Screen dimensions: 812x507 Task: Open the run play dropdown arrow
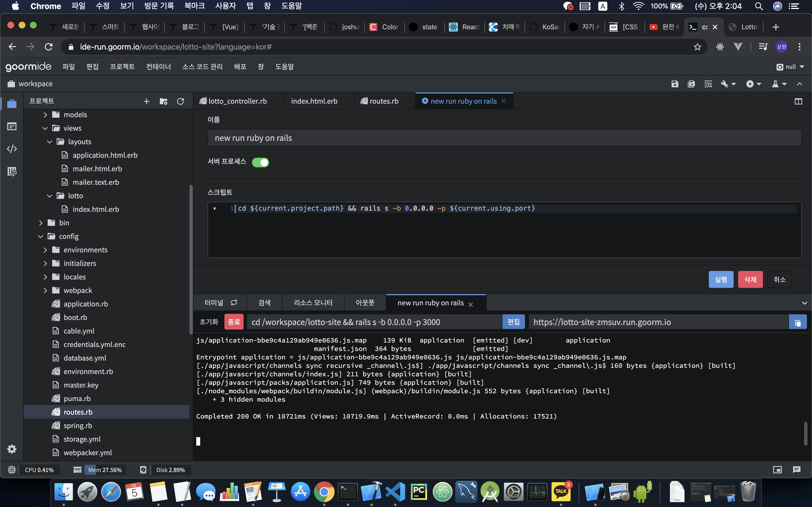coord(759,84)
